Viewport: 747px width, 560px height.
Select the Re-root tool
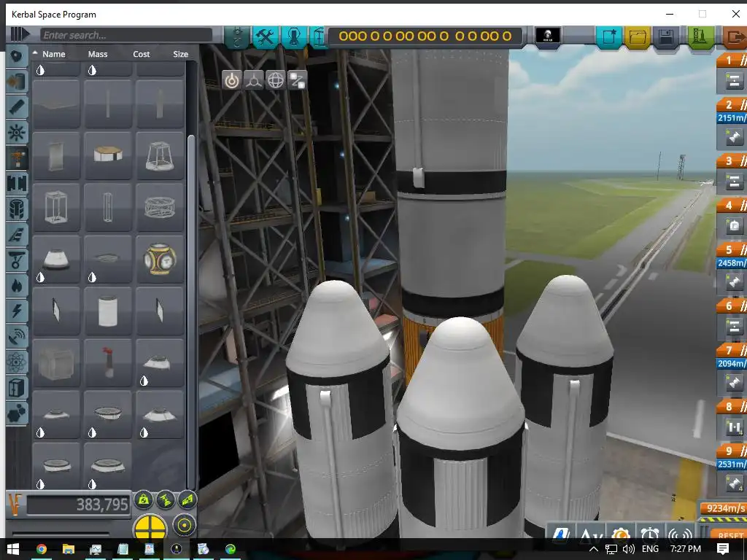298,80
